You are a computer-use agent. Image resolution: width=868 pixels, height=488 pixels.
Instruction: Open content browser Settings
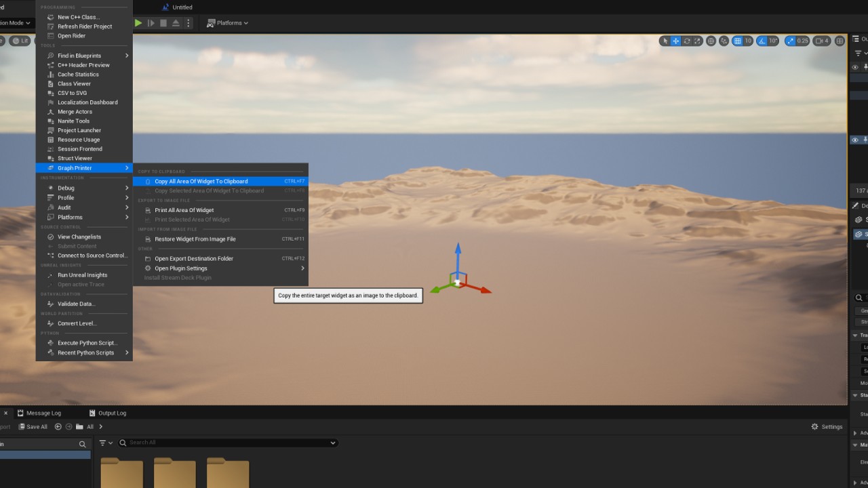[x=827, y=427]
